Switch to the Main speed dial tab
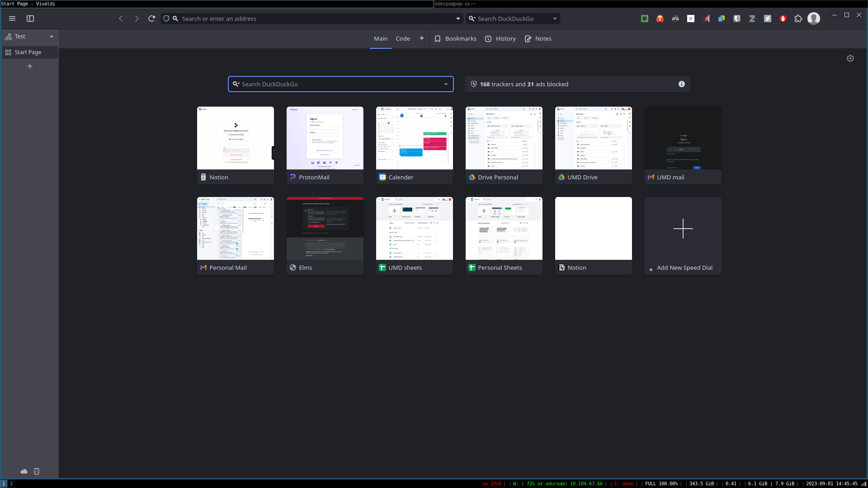Viewport: 868px width, 488px height. 381,38
